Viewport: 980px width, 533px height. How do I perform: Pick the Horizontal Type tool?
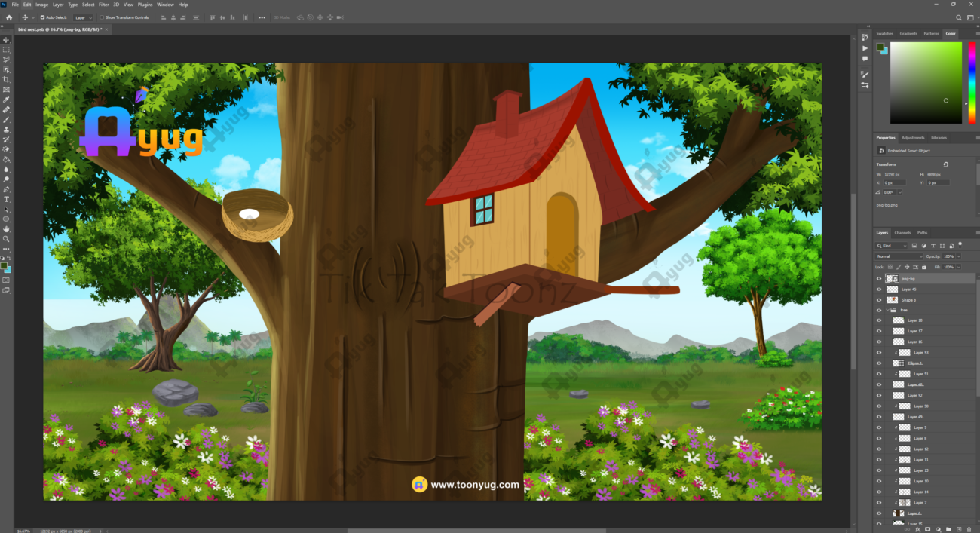(x=7, y=199)
